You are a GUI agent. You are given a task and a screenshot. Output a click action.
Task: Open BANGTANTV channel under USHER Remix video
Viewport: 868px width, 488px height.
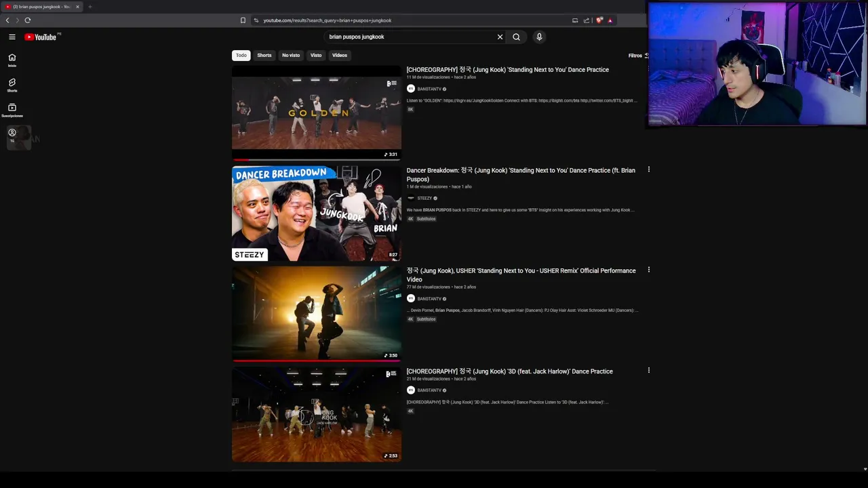(x=429, y=299)
